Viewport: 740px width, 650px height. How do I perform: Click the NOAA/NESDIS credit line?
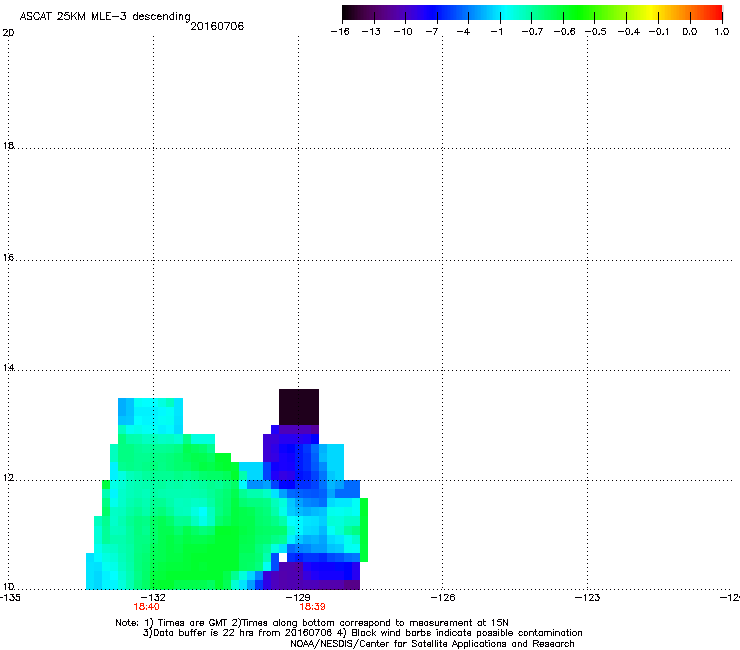[432, 644]
